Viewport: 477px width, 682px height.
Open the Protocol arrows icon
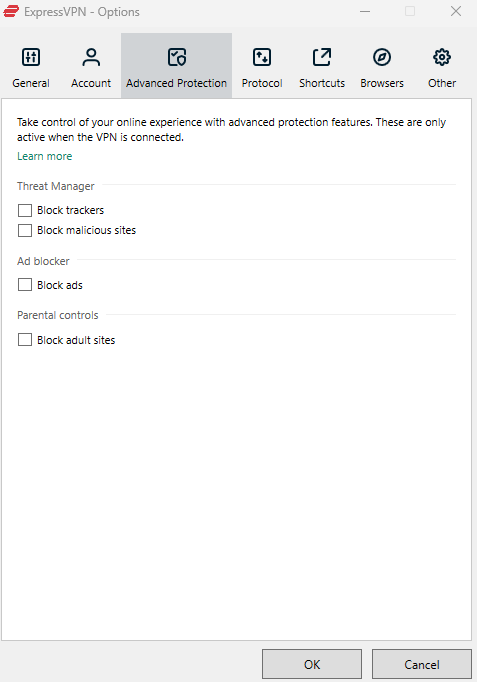262,57
